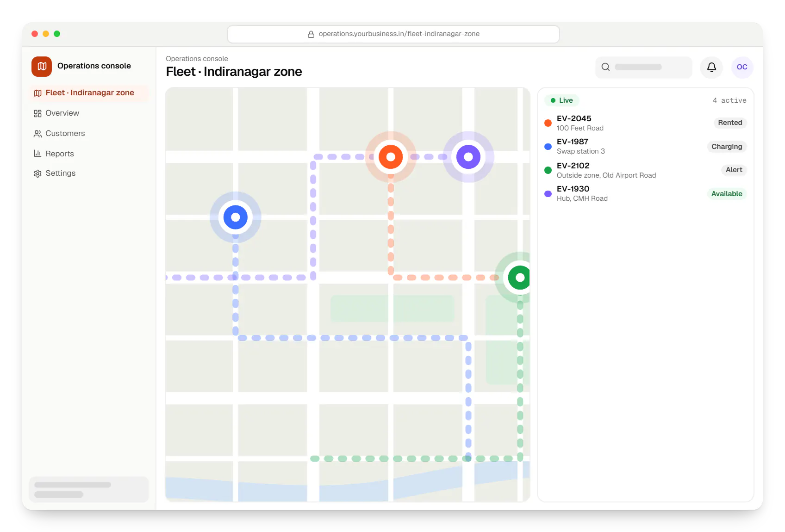Click the lock icon in address bar

(311, 34)
